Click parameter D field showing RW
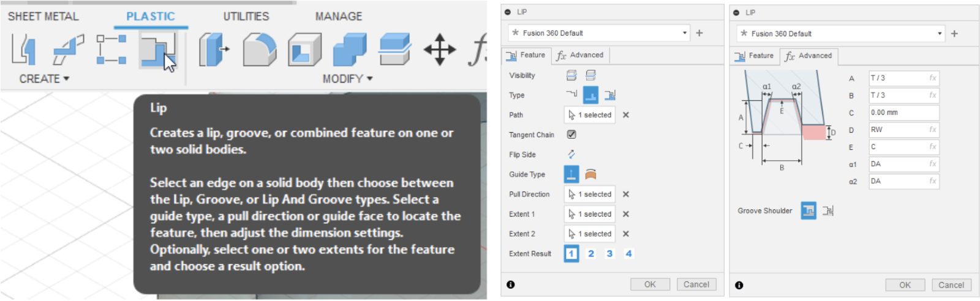Screen dimensions: 980x301 904,130
